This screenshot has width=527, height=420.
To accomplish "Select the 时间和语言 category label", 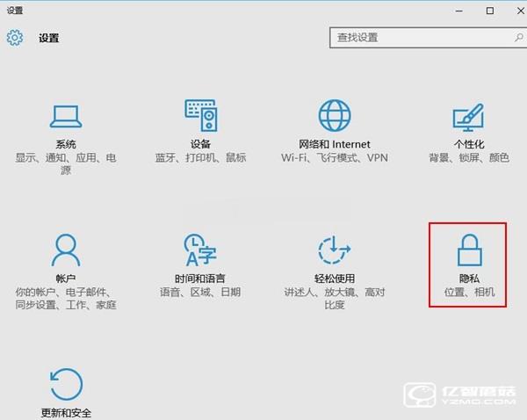I will click(199, 279).
